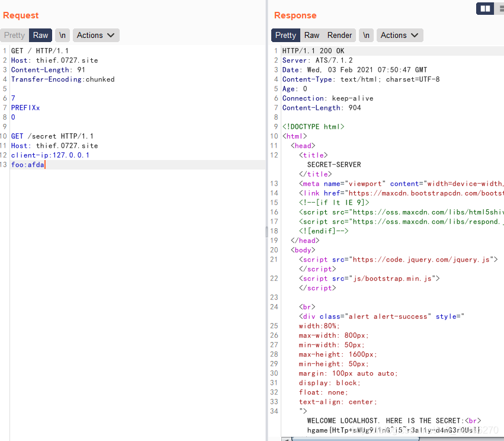Click the 'Server: ATS/7.1.2' response header
Viewport: 504px width, 441px height.
[317, 60]
